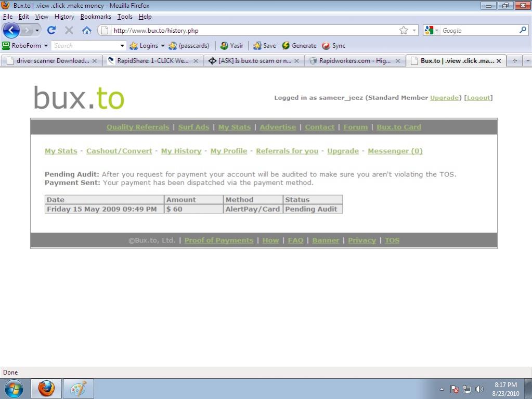This screenshot has height=399, width=532.
Task: Click the search magnifier icon
Action: (523, 30)
